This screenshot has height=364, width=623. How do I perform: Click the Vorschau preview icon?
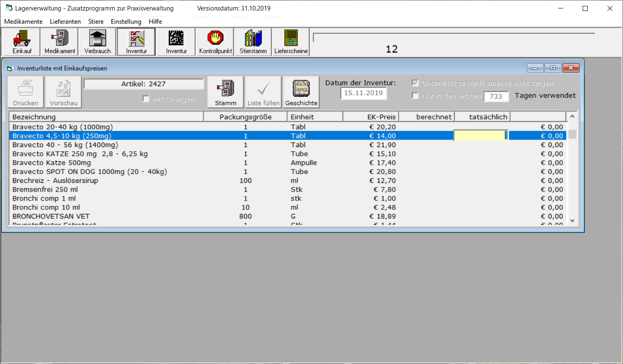pos(64,92)
